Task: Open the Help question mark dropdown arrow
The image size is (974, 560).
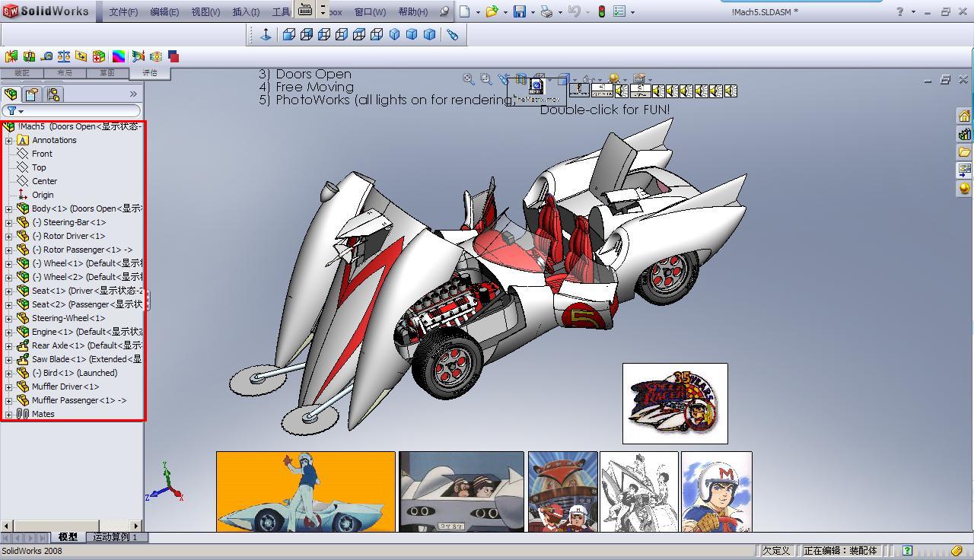Action: (x=912, y=12)
